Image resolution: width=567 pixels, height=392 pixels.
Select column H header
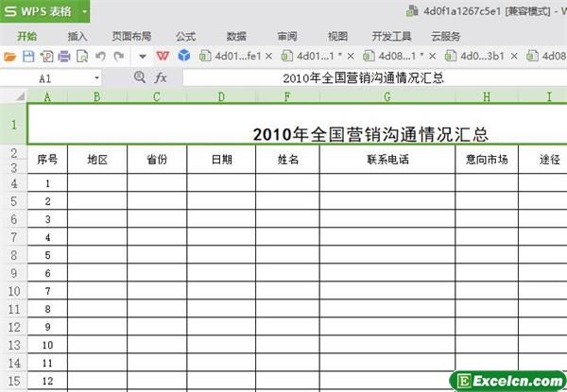point(487,96)
